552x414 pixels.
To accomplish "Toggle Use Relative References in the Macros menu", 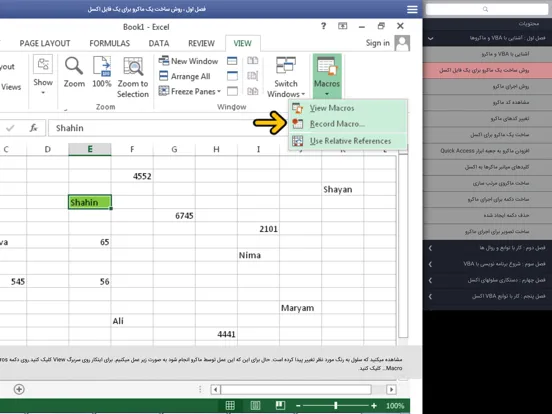I will click(x=348, y=141).
